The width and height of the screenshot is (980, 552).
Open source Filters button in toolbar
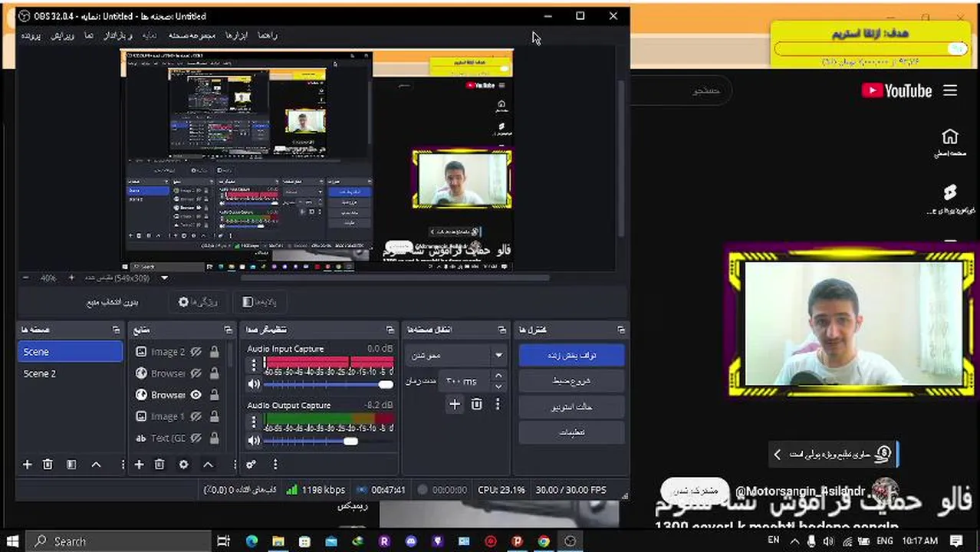click(x=259, y=302)
